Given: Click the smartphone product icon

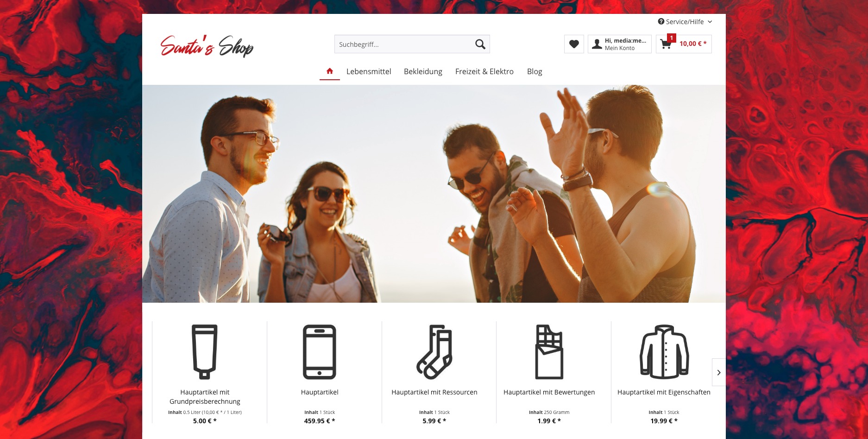Looking at the screenshot, I should pyautogui.click(x=320, y=352).
